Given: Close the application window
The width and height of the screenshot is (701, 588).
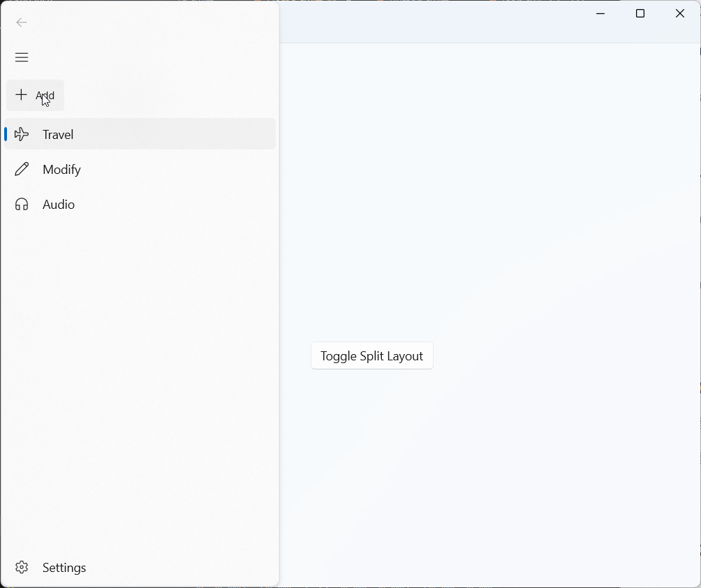Looking at the screenshot, I should point(680,14).
